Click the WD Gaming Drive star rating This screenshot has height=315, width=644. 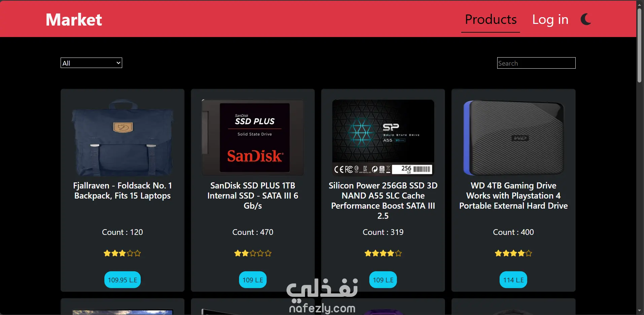pyautogui.click(x=513, y=253)
